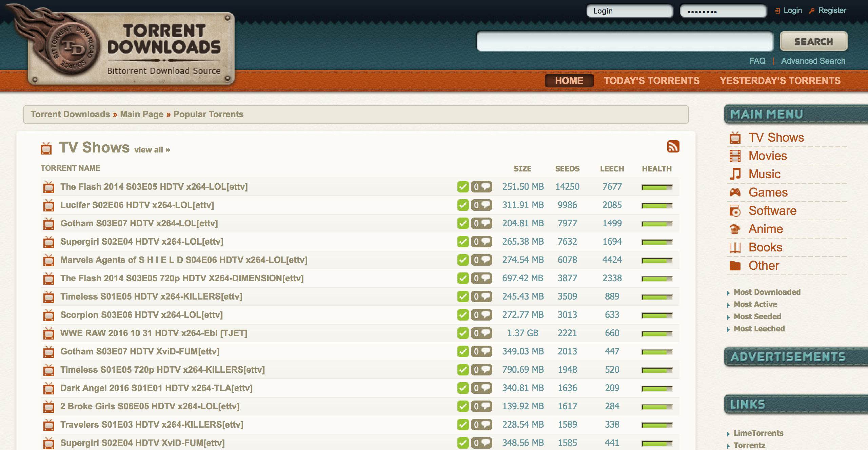Select Movies in Main Menu
868x450 pixels.
[768, 156]
